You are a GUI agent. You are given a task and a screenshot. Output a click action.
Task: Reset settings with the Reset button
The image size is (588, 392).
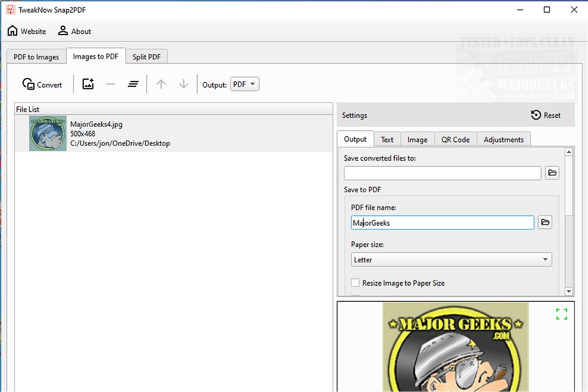[546, 115]
